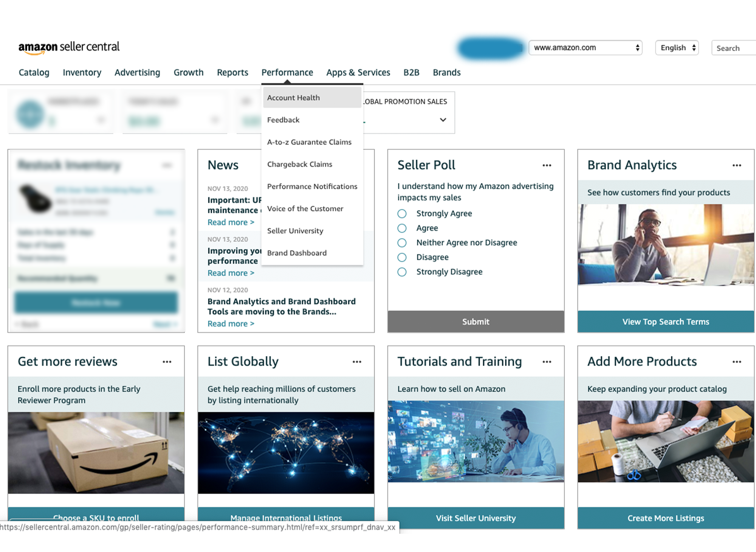
Task: Click the Brand Analytics man-on-phone image
Action: [x=665, y=245]
